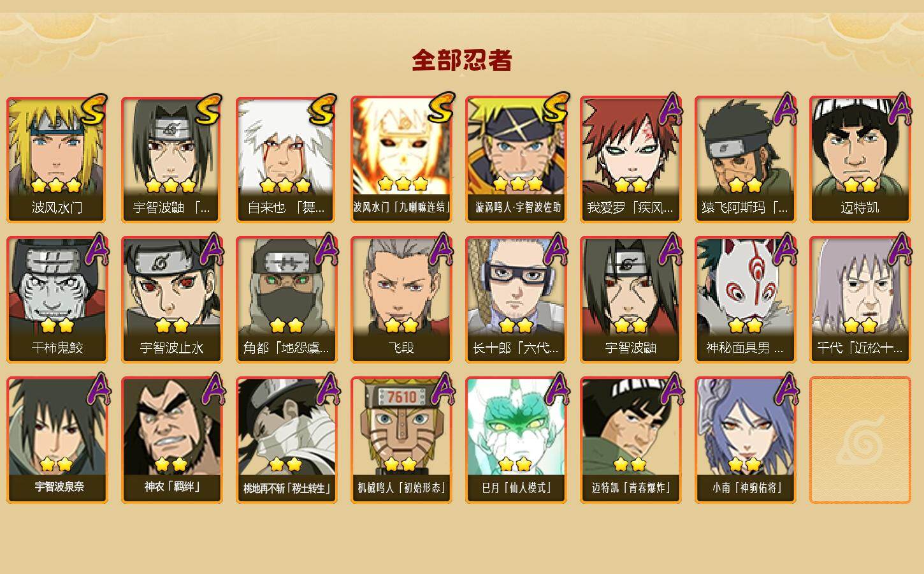Select the 神秘面具男 ninja card
The width and height of the screenshot is (924, 574).
746,300
